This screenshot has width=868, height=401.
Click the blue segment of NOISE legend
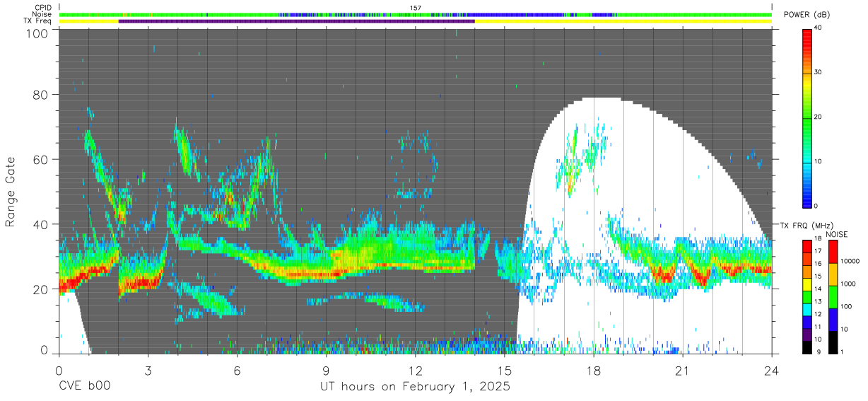[834, 318]
